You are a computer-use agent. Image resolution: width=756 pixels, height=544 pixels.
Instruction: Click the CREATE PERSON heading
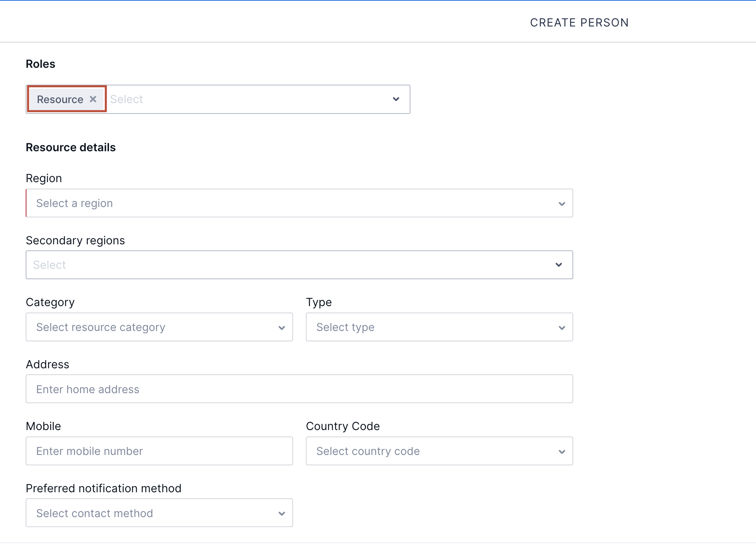(x=579, y=22)
